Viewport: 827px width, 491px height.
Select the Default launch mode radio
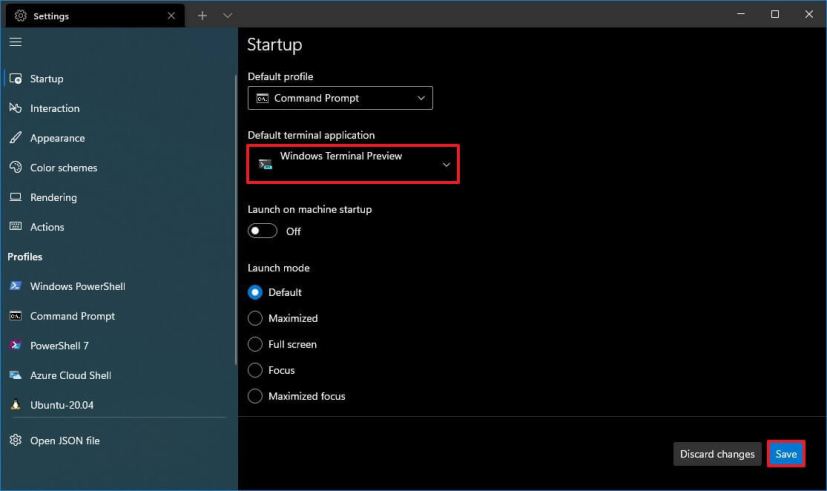click(x=255, y=292)
